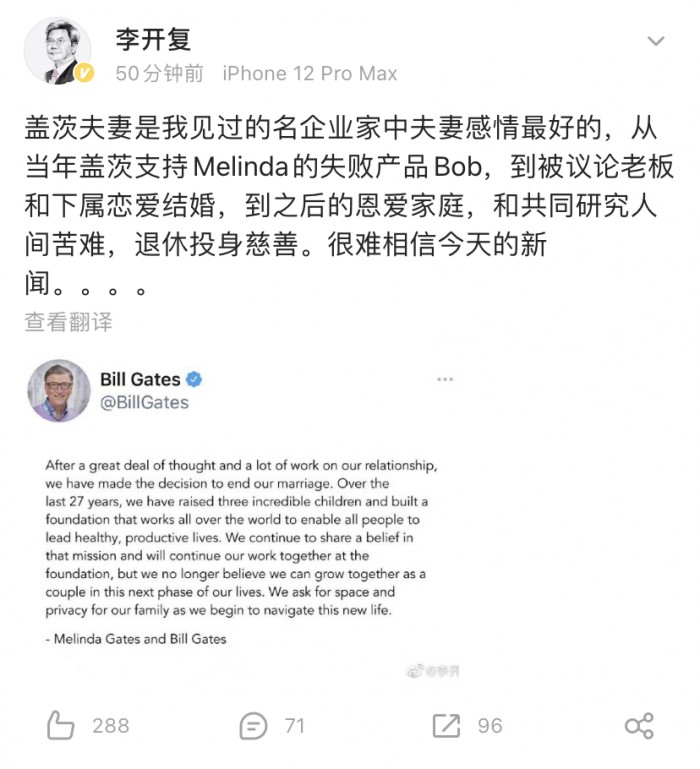The height and width of the screenshot is (769, 700).
Task: Tap the 71 comments count
Action: pos(294,726)
